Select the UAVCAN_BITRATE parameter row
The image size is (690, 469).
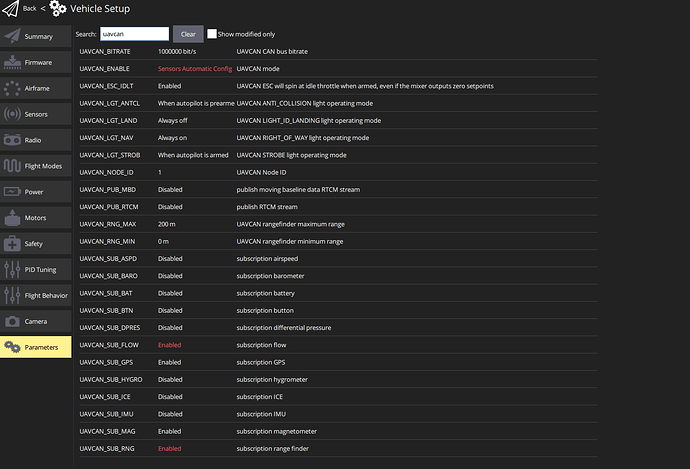coord(338,51)
